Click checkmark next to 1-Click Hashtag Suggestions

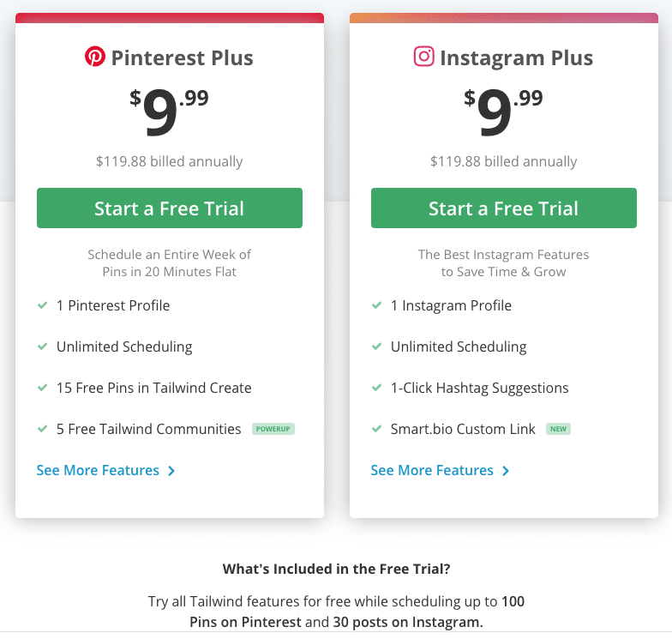377,388
